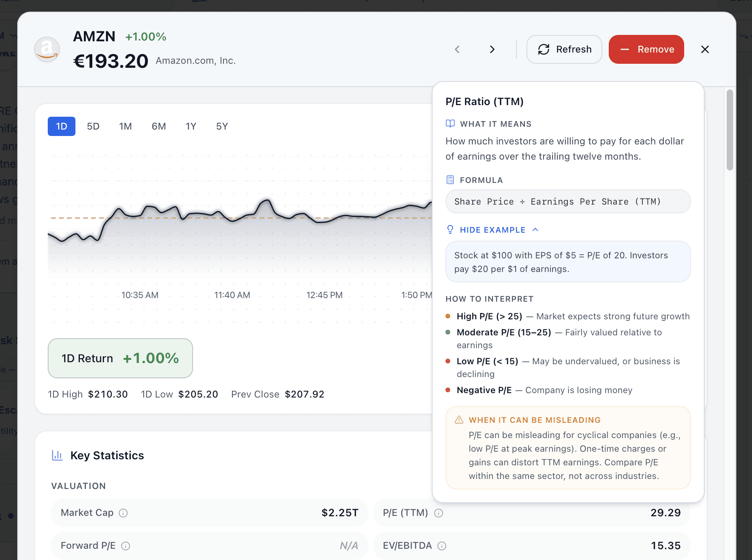The image size is (752, 560).
Task: Switch chart to the 1Y range
Action: [191, 126]
